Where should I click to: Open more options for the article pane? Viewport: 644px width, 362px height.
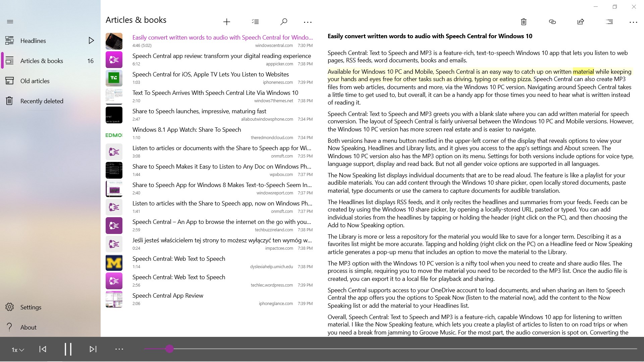pos(633,22)
